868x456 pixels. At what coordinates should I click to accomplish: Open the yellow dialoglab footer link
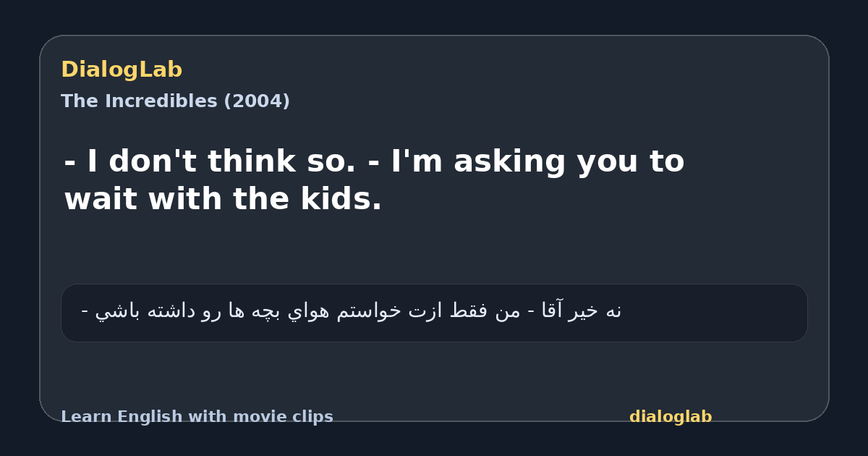tap(671, 417)
